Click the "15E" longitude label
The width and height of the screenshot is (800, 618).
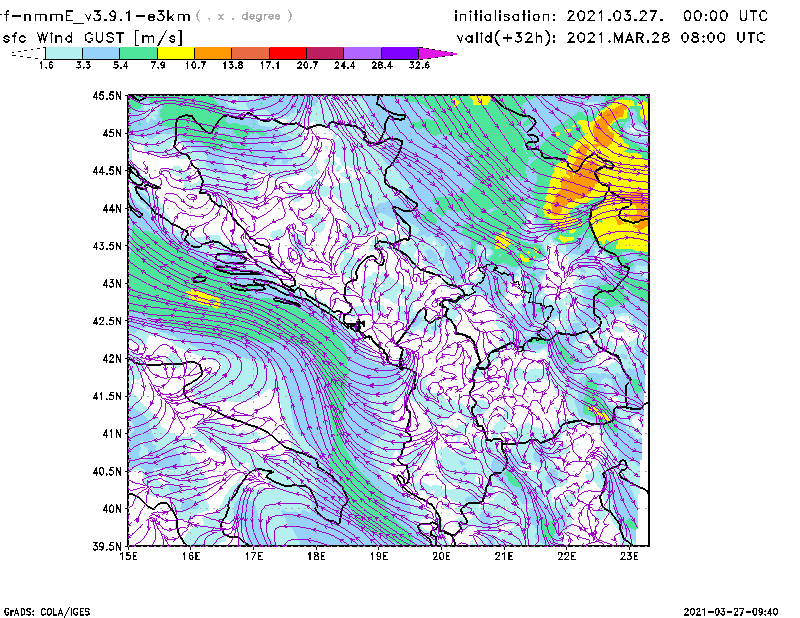tap(128, 556)
